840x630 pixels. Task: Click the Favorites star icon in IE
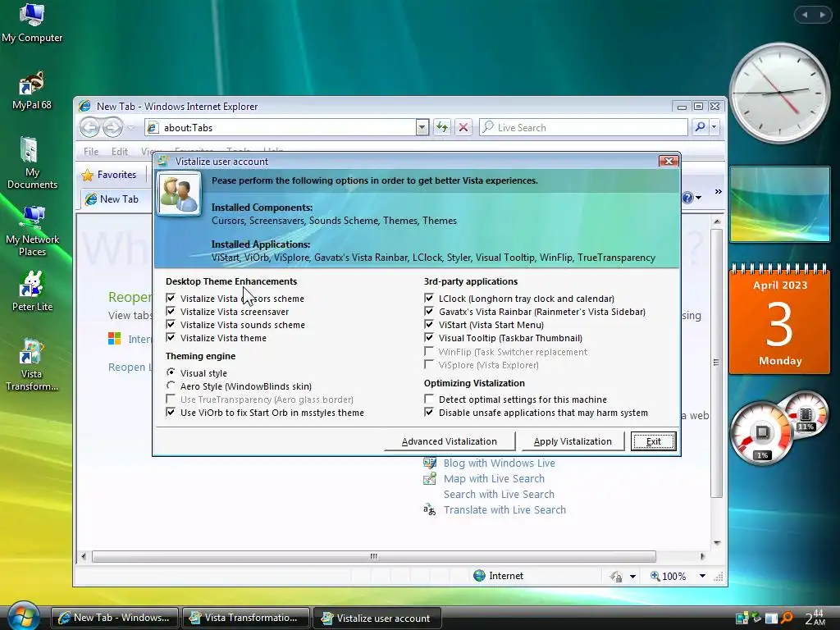click(x=87, y=175)
